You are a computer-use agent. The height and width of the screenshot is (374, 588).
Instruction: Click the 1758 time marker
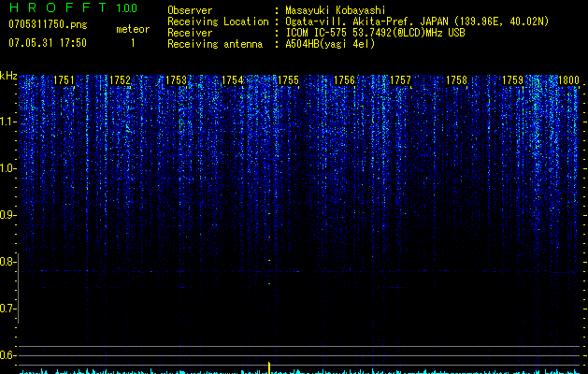point(457,79)
